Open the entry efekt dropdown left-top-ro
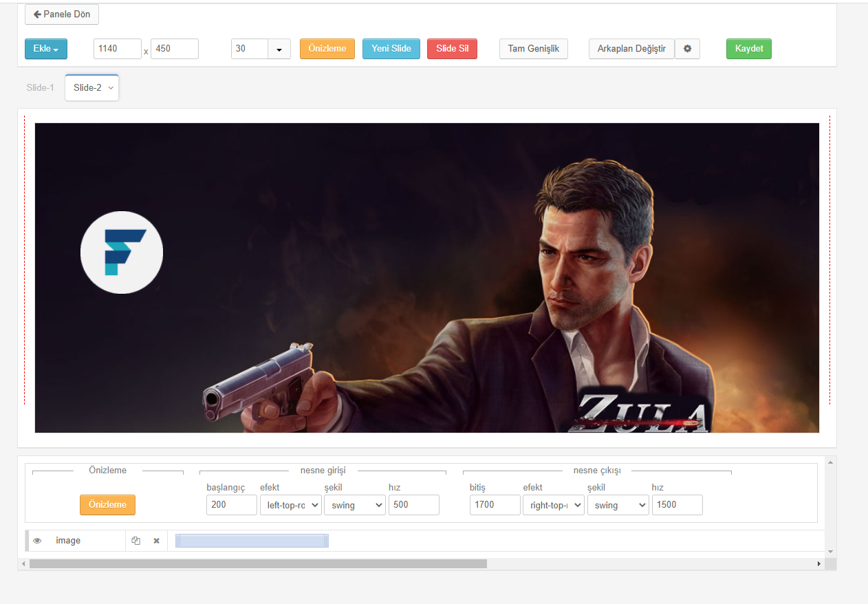Image resolution: width=868 pixels, height=604 pixels. [291, 504]
